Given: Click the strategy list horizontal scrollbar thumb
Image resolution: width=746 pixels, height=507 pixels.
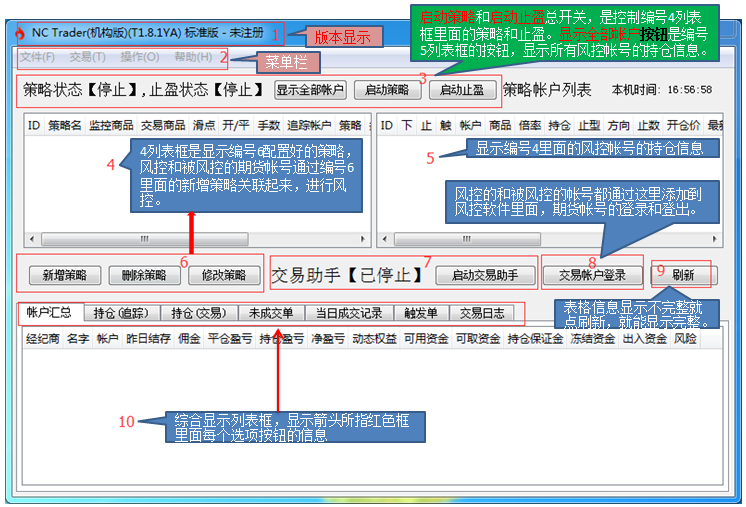Looking at the screenshot, I should [145, 239].
